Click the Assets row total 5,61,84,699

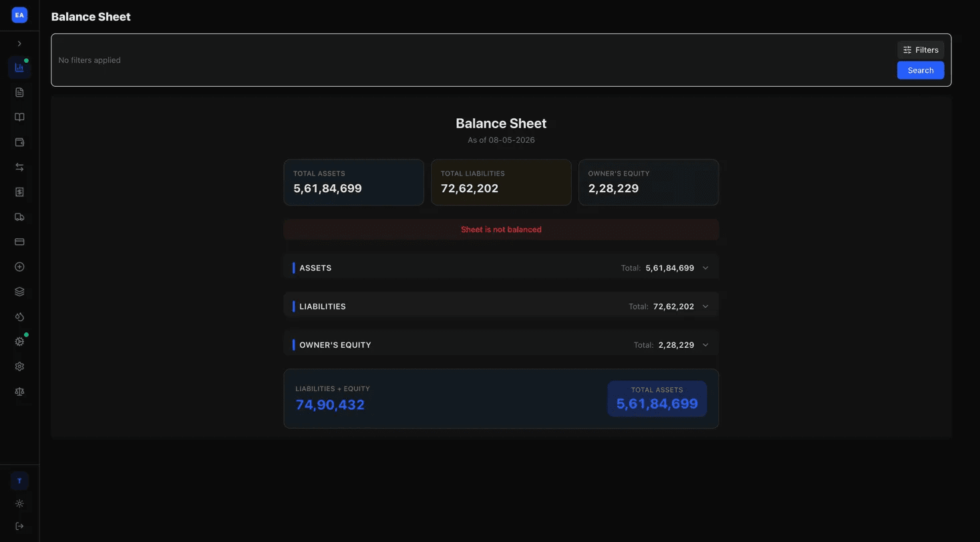point(670,268)
